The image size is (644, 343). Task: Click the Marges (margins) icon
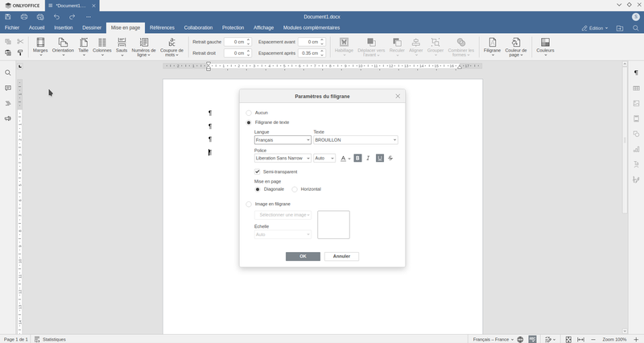[40, 43]
